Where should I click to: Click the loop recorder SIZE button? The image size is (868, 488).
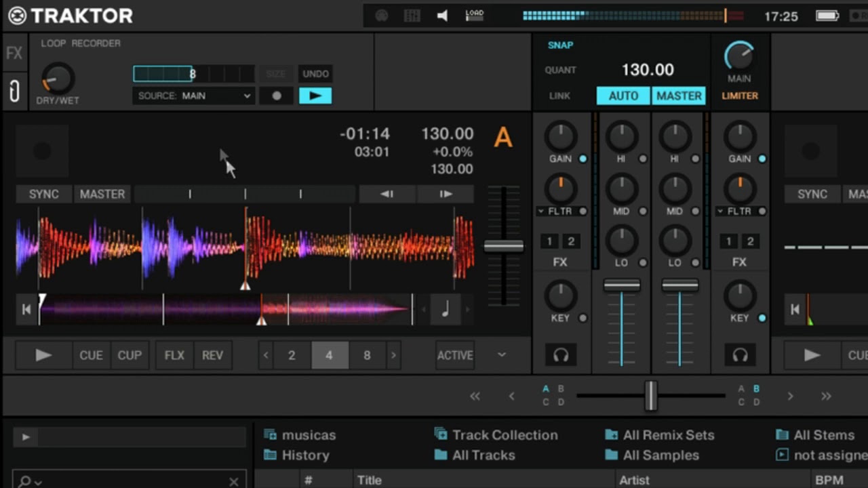tap(276, 74)
